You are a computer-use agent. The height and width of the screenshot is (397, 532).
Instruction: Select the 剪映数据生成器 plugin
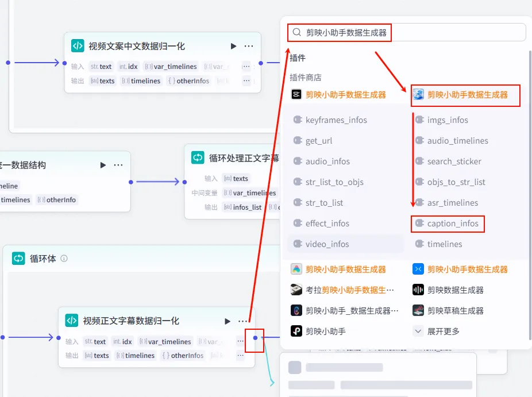pos(448,290)
